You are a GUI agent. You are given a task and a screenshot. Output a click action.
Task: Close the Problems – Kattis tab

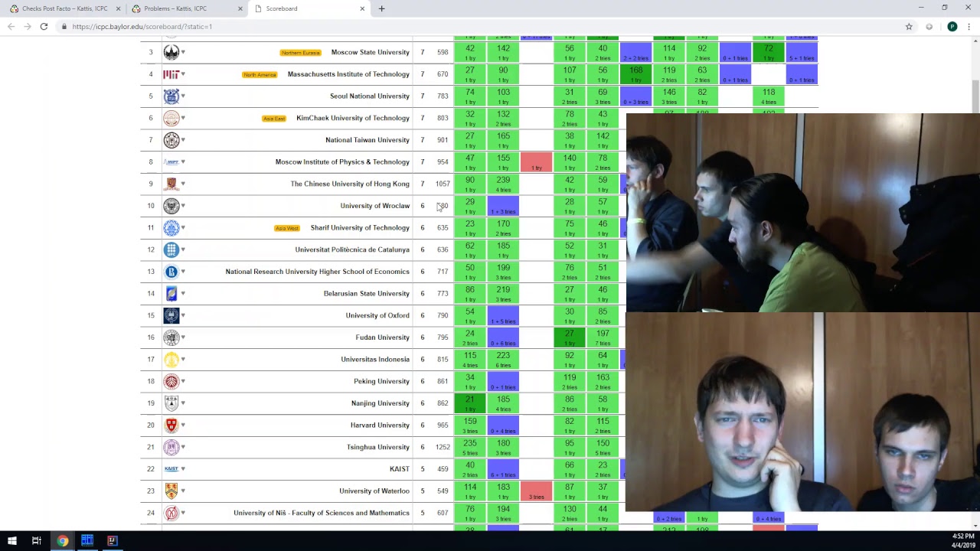240,8
